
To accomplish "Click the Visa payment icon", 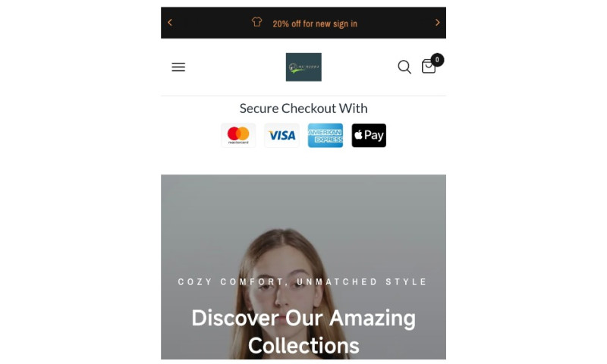I will pos(281,135).
